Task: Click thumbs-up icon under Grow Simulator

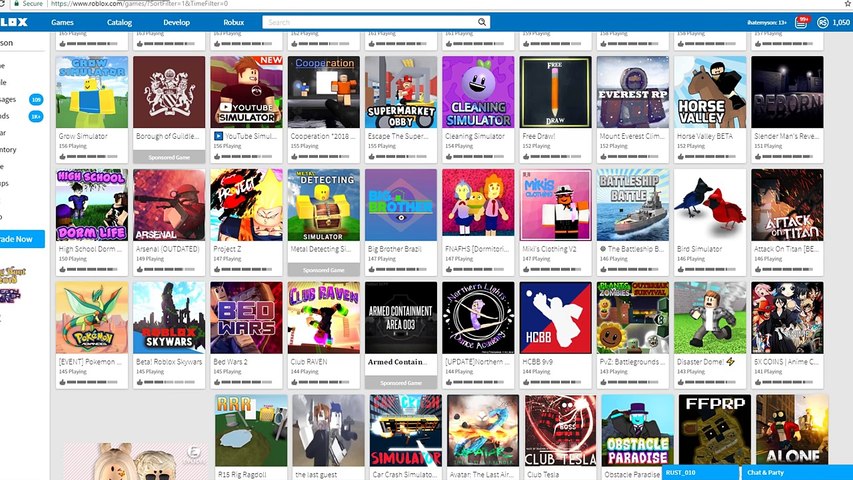Action: [62, 157]
